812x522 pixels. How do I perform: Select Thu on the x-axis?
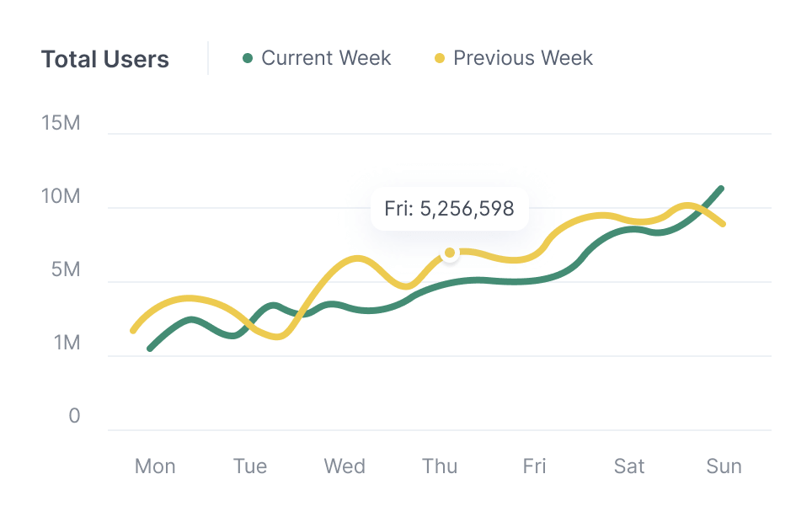pyautogui.click(x=440, y=466)
